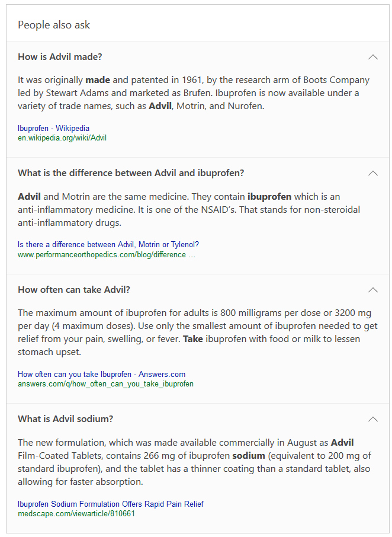
Task: Open the 'Ibuprofen - Wikipedia' link
Action: [54, 128]
